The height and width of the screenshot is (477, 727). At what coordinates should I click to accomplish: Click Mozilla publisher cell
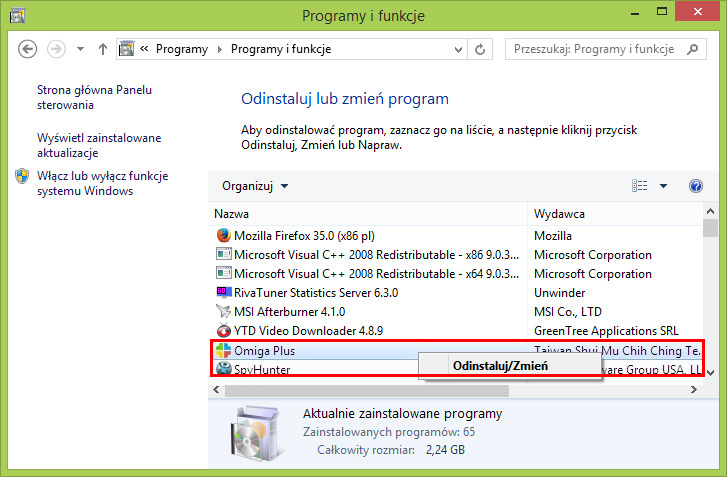(553, 235)
